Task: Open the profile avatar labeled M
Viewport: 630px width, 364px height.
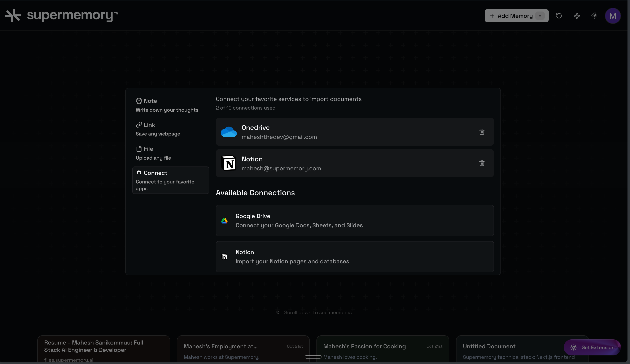Action: 613,15
